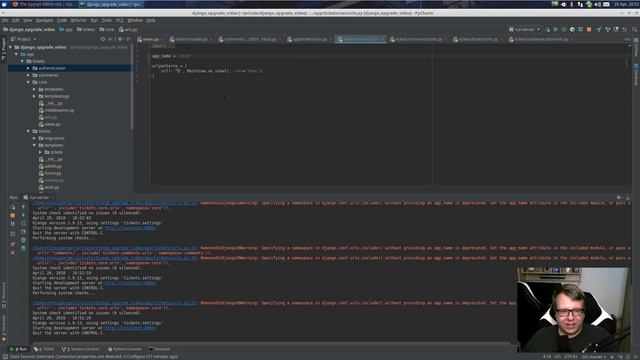Click the scroll from source target icon
This screenshot has height=360, width=640.
[103, 39]
